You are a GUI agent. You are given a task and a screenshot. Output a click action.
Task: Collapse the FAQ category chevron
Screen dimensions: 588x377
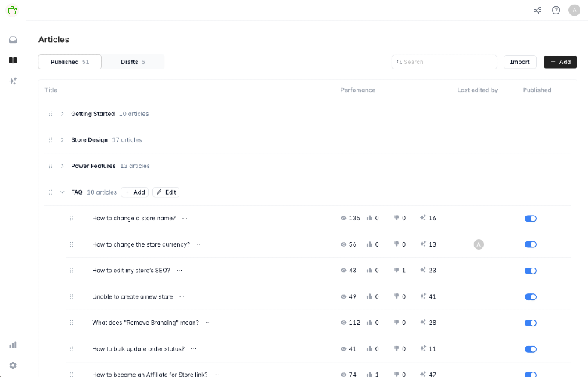point(63,192)
